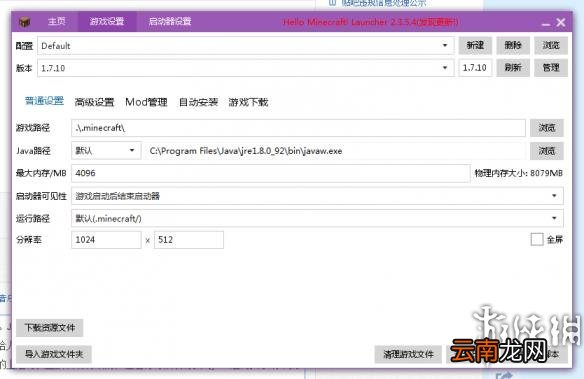Click the Minecraft block logo icon
This screenshot has height=379, width=584.
24,22
